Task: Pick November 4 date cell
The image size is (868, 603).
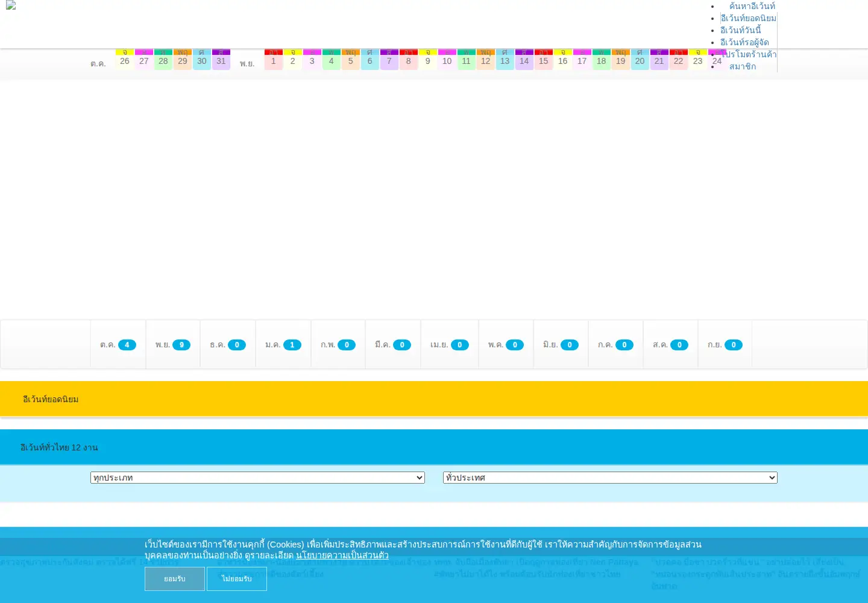Action: tap(332, 60)
